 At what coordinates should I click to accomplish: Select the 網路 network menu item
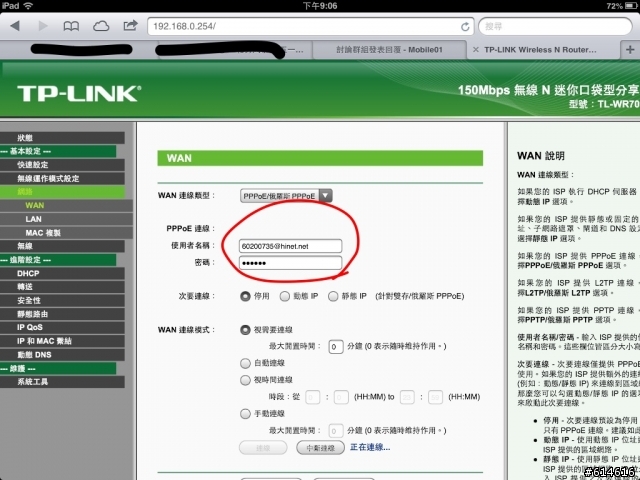[62, 192]
